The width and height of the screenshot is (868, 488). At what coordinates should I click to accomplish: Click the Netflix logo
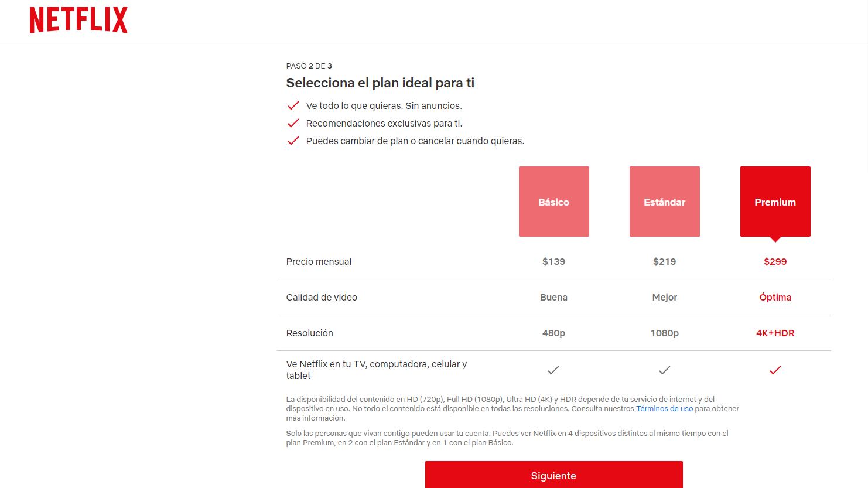pyautogui.click(x=78, y=19)
